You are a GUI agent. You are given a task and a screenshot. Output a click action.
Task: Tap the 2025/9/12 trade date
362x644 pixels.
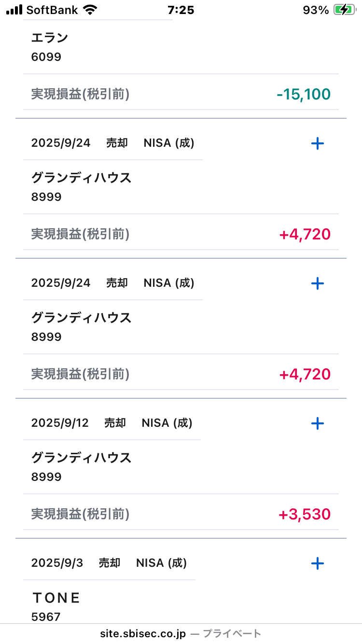point(60,423)
